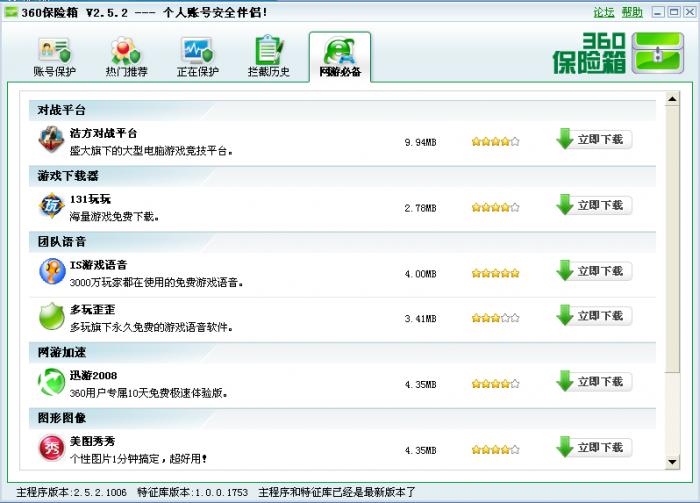
Task: Download IS游戏语音 with 立即下载
Action: (x=594, y=271)
